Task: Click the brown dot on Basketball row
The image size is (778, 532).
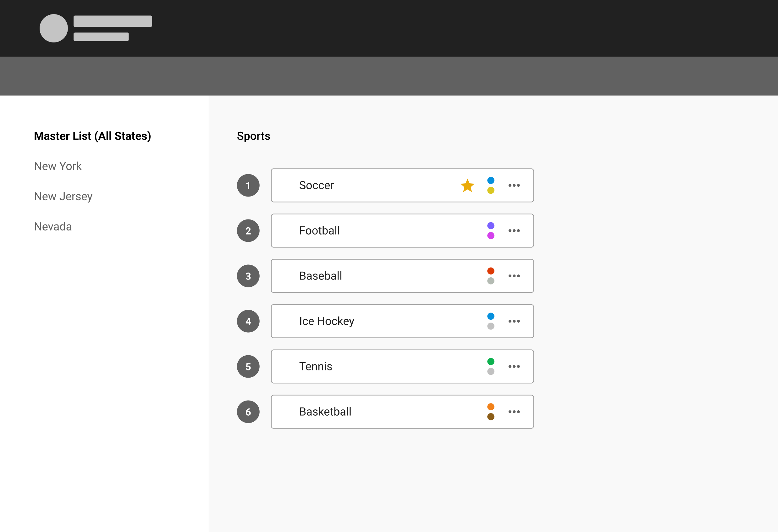Action: point(491,417)
